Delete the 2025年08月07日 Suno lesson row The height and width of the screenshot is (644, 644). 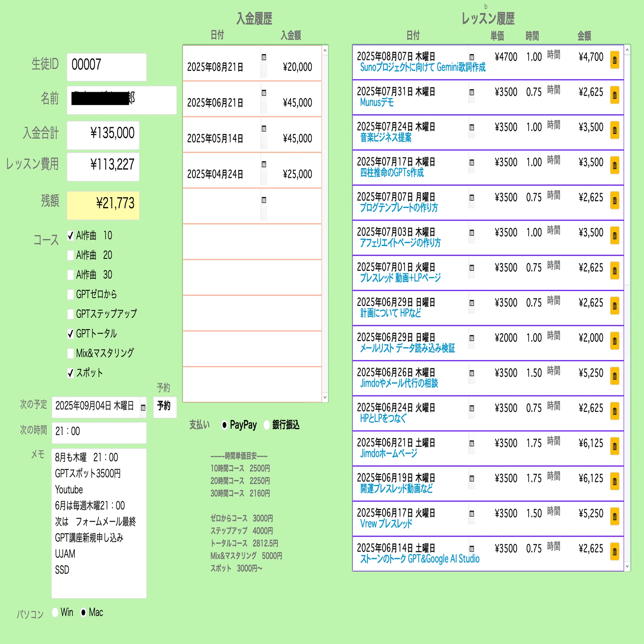click(614, 60)
